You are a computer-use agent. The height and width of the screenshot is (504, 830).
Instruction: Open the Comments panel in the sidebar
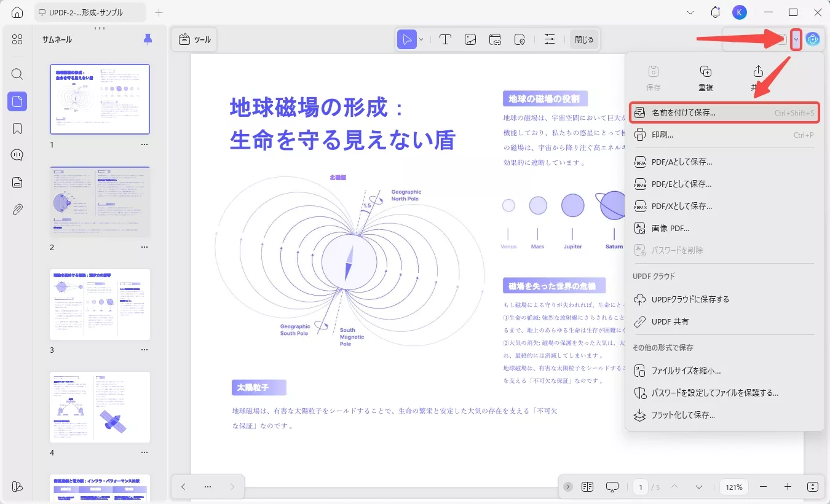(x=17, y=155)
